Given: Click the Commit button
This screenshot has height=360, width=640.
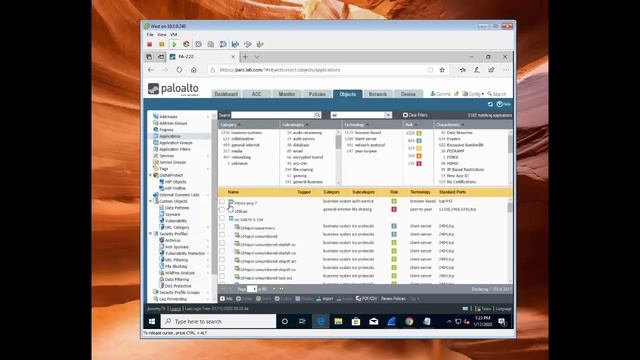Looking at the screenshot, I should pos(440,94).
